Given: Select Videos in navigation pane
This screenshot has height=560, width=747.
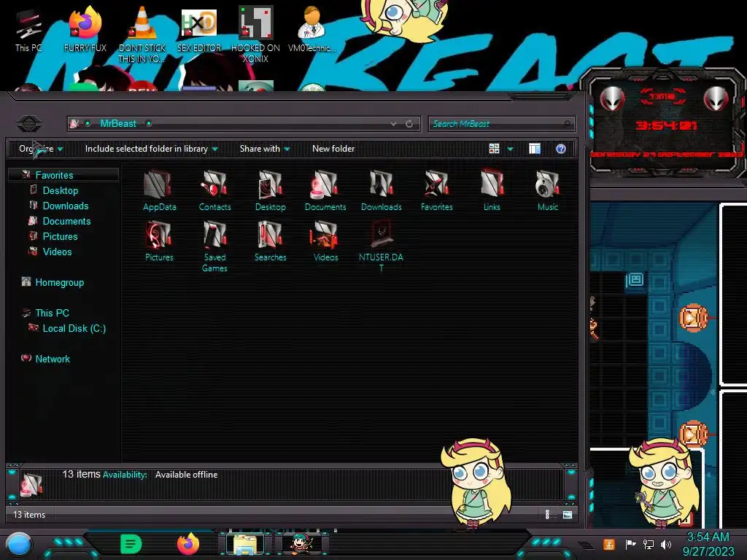Looking at the screenshot, I should pos(57,252).
